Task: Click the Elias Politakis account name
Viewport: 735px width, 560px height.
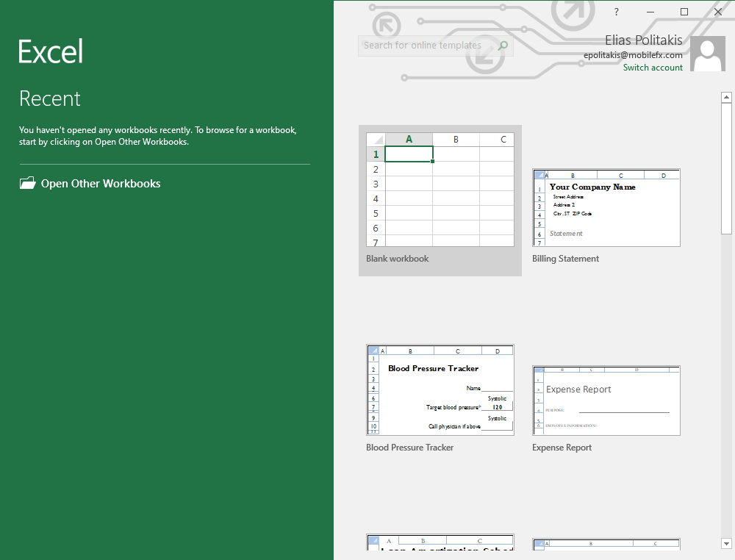Action: (x=644, y=40)
